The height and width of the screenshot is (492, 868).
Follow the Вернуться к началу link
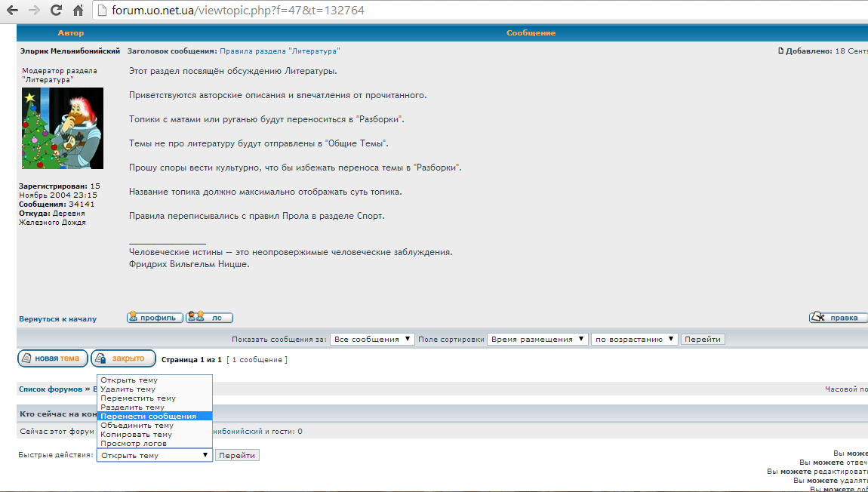(x=57, y=318)
